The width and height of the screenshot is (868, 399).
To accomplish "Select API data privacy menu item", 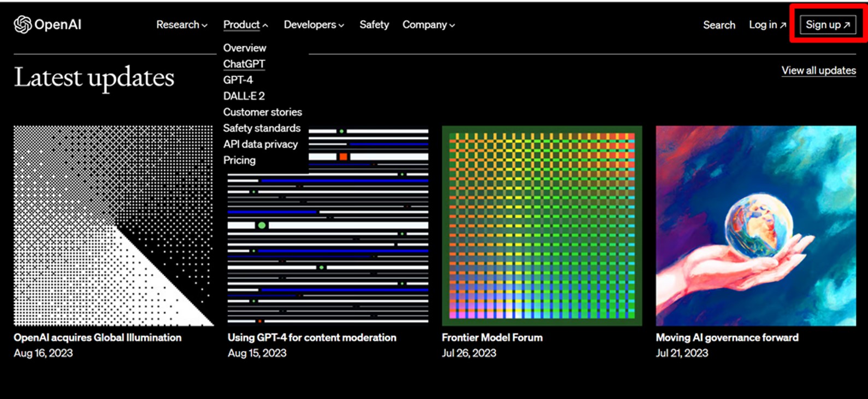I will pyautogui.click(x=260, y=144).
